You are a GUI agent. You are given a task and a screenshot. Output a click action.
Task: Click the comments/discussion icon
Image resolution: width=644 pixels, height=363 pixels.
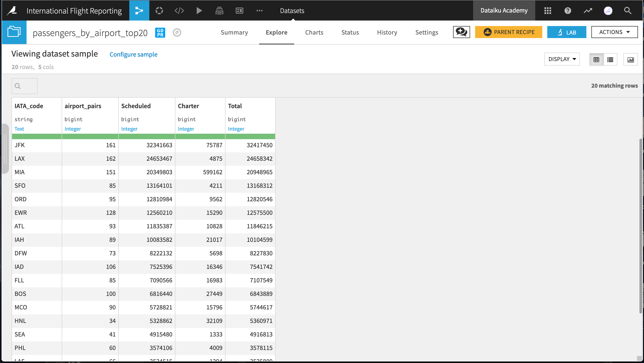point(461,32)
